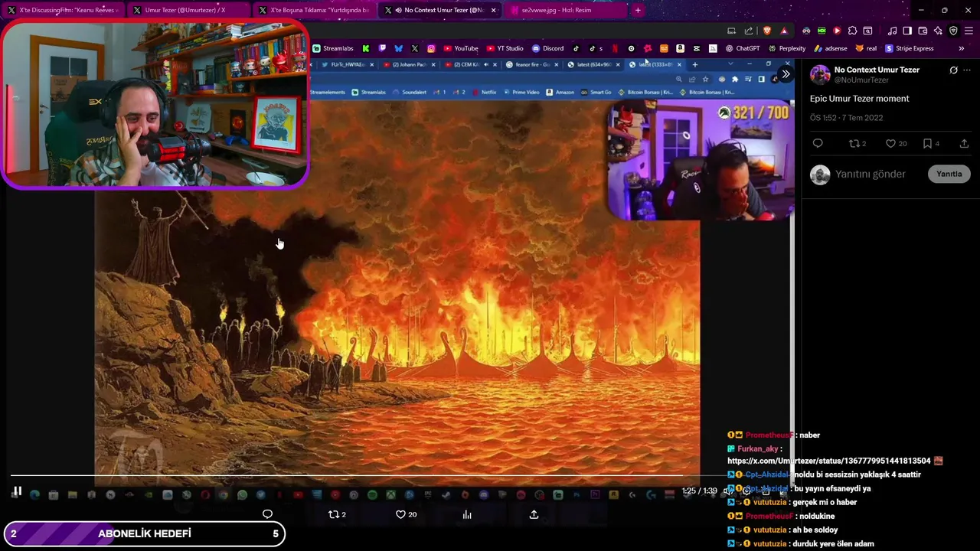Screen dimensions: 980x551
Task: Open the tweet's three-dot more menu
Action: [x=967, y=70]
